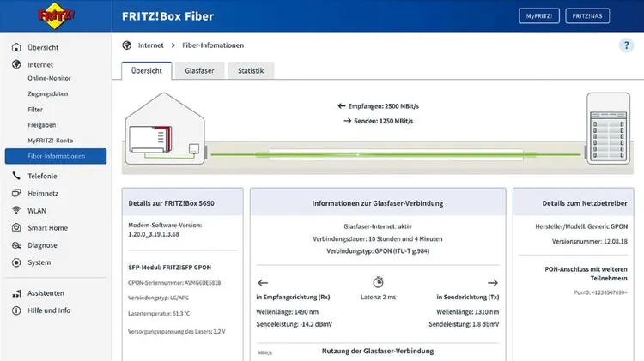The height and width of the screenshot is (361, 644).
Task: Click the FRITZ!Box Fiber title
Action: [x=168, y=16]
